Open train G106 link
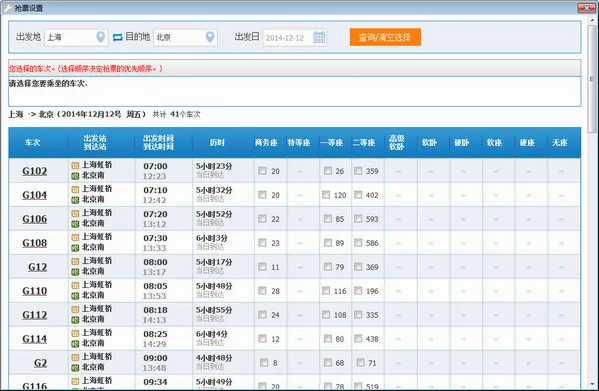The height and width of the screenshot is (391, 599). (x=34, y=219)
